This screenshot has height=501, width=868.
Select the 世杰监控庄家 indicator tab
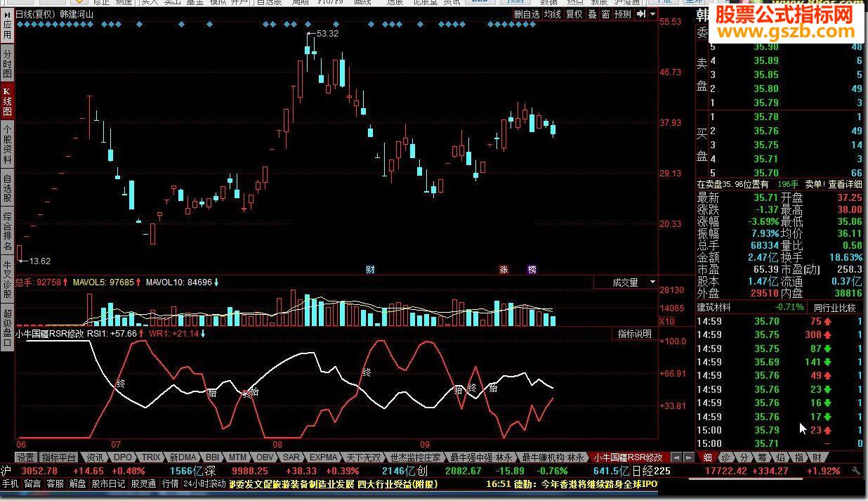click(x=416, y=457)
